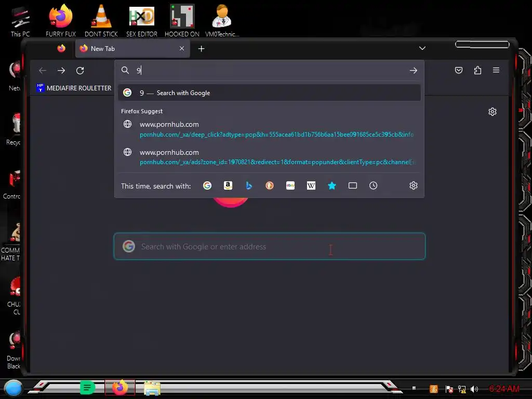This screenshot has width=532, height=399.
Task: Click the 6:24 AM clock
Action: point(504,389)
